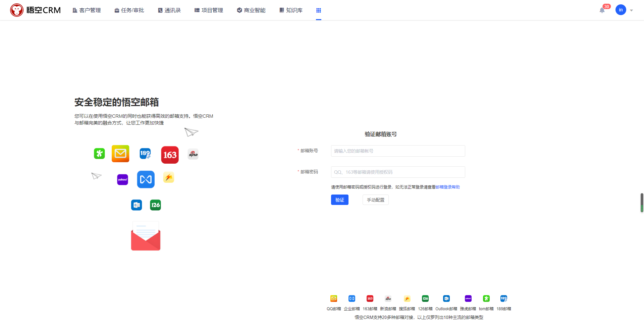This screenshot has height=325, width=644.
Task: Click the red open envelope illustration
Action: (146, 236)
